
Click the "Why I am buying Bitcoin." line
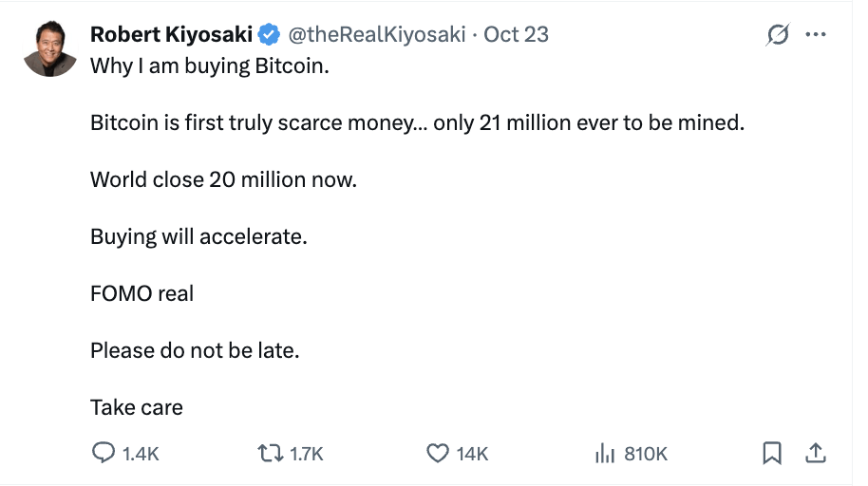(209, 67)
